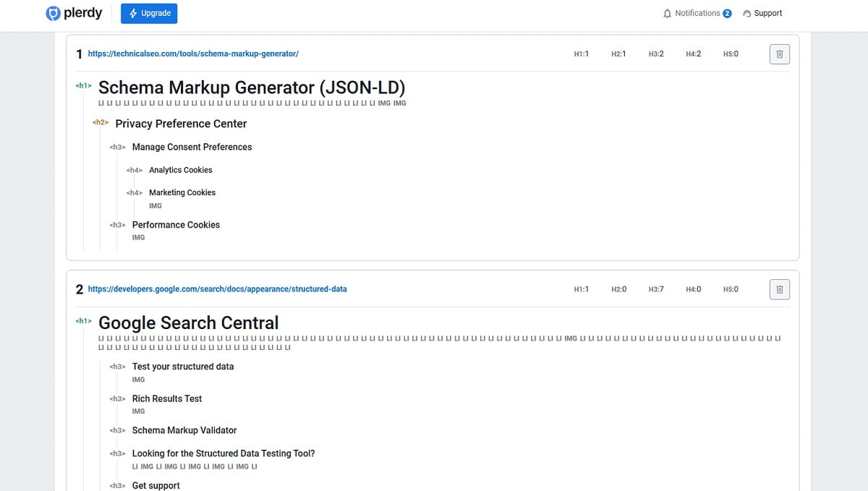Open the Support menu item
Image resolution: width=868 pixels, height=491 pixels.
[x=767, y=13]
